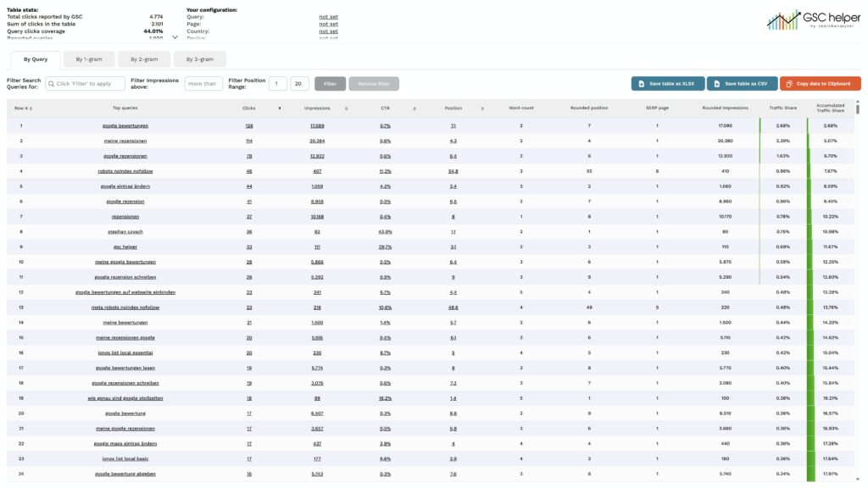
Task: Click impressions value 20.384
Action: coord(317,141)
